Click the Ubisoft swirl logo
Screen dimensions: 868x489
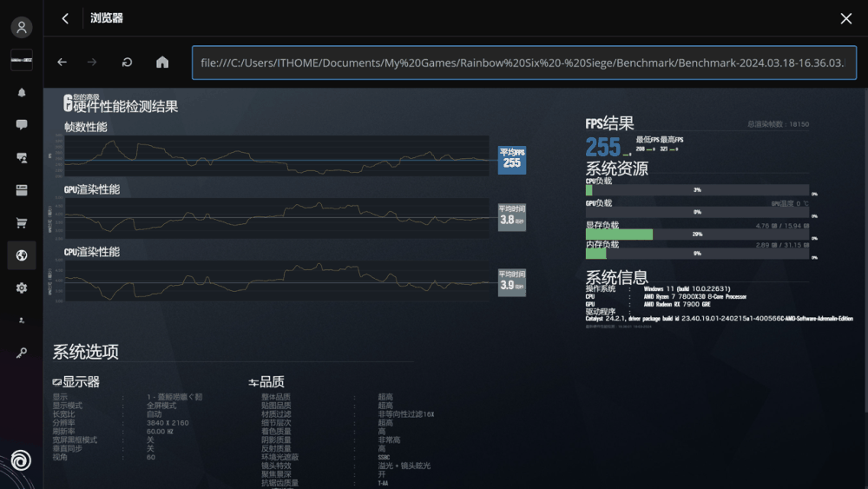21,460
